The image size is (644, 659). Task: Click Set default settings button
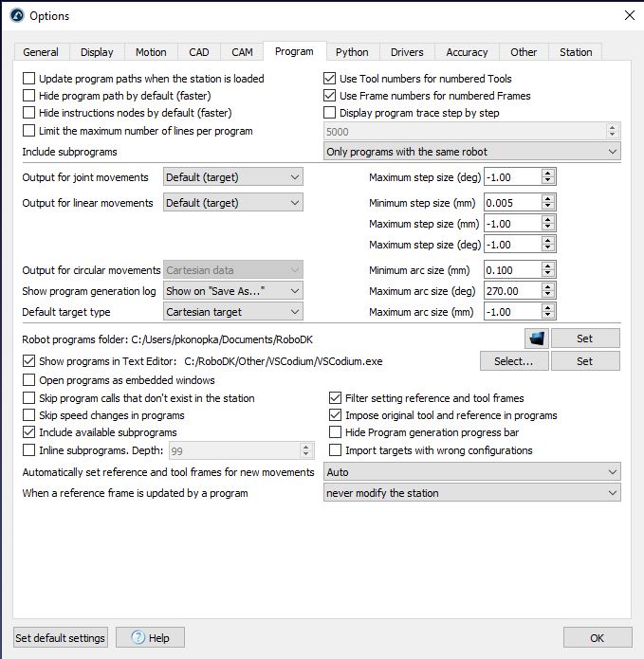tap(60, 637)
